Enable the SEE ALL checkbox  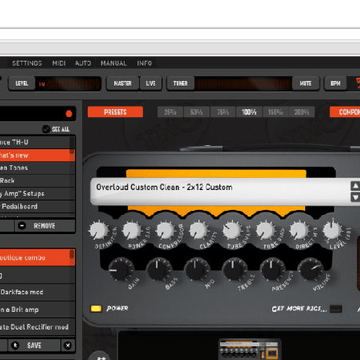[46, 129]
